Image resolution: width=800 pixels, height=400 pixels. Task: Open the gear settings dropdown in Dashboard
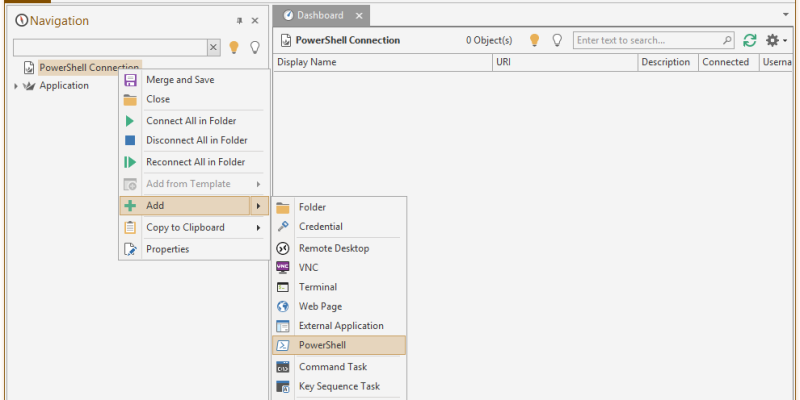(775, 41)
